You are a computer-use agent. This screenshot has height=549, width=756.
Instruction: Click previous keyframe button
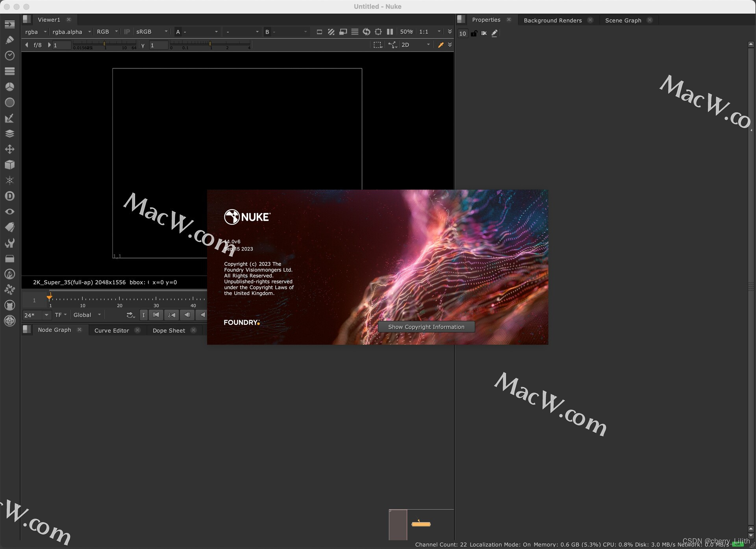[171, 315]
